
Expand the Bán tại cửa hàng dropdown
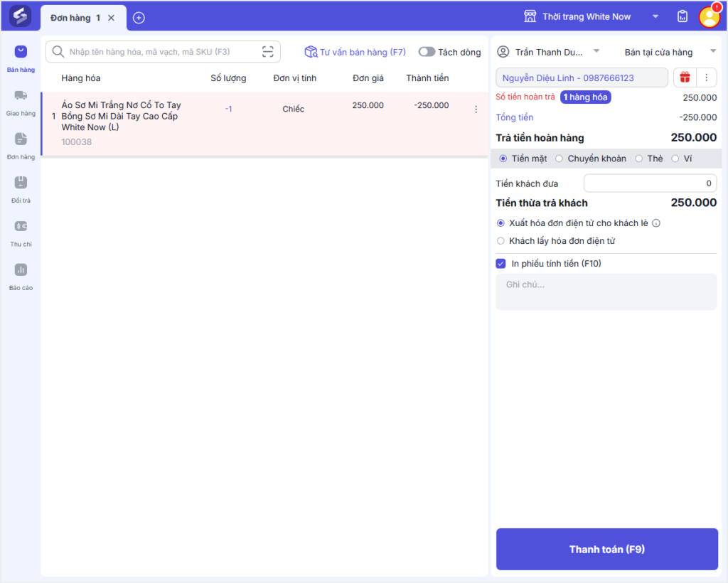pos(713,51)
